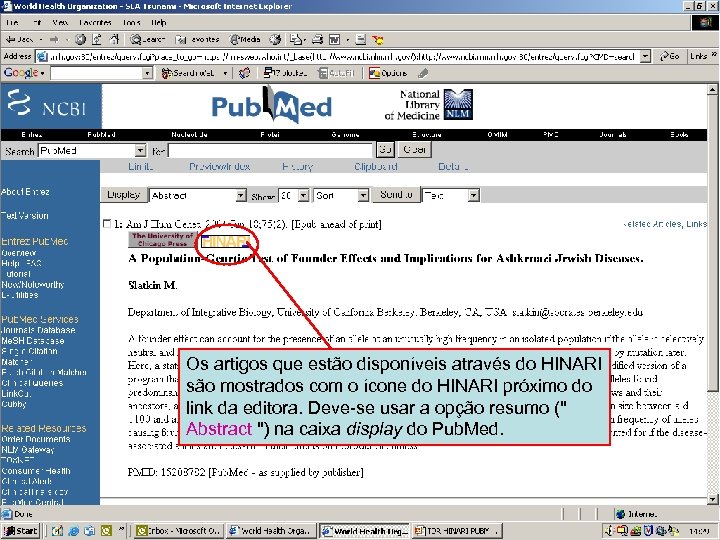Click the National Library of Medicine logo
The width and height of the screenshot is (720, 540).
[x=428, y=105]
